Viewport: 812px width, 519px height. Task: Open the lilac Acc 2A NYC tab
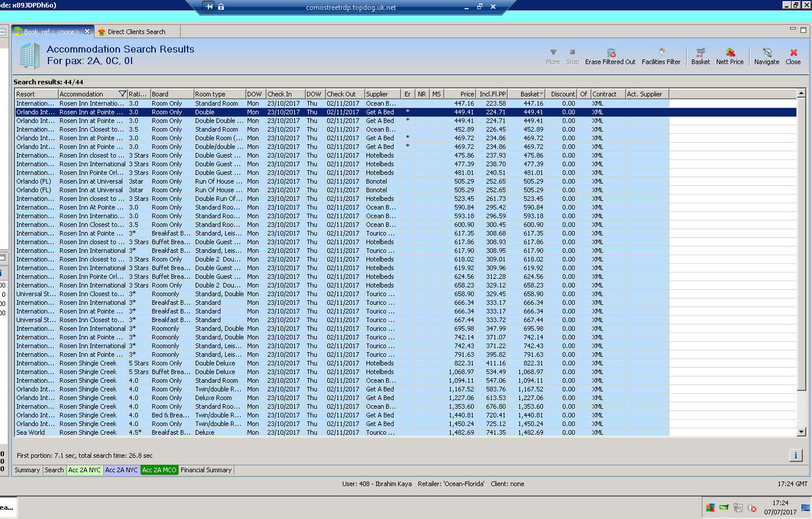[122, 470]
